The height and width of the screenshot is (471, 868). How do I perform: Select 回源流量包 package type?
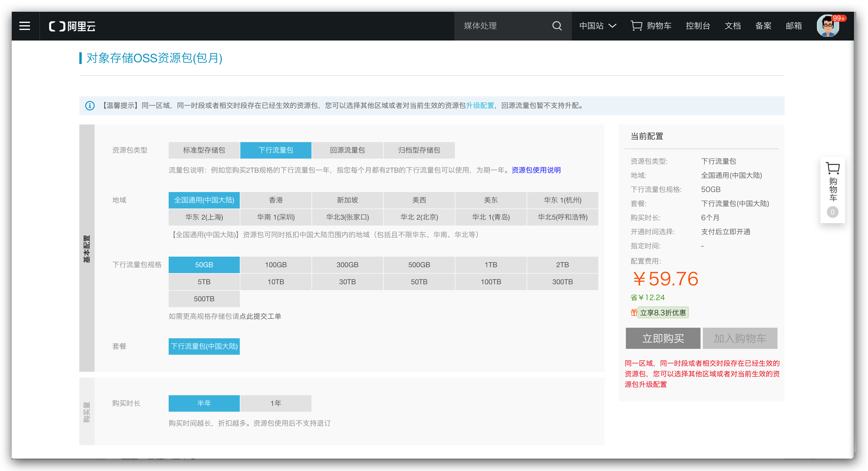[347, 150]
